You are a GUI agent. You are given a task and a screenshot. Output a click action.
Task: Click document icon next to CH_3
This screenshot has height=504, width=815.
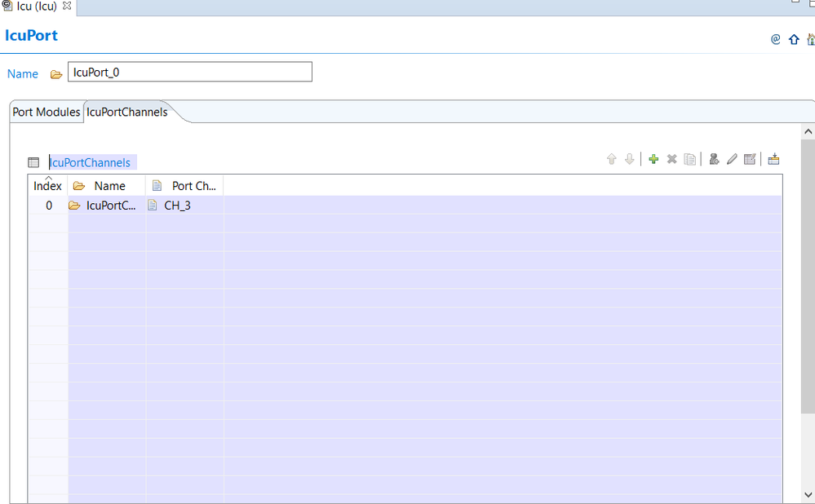153,206
